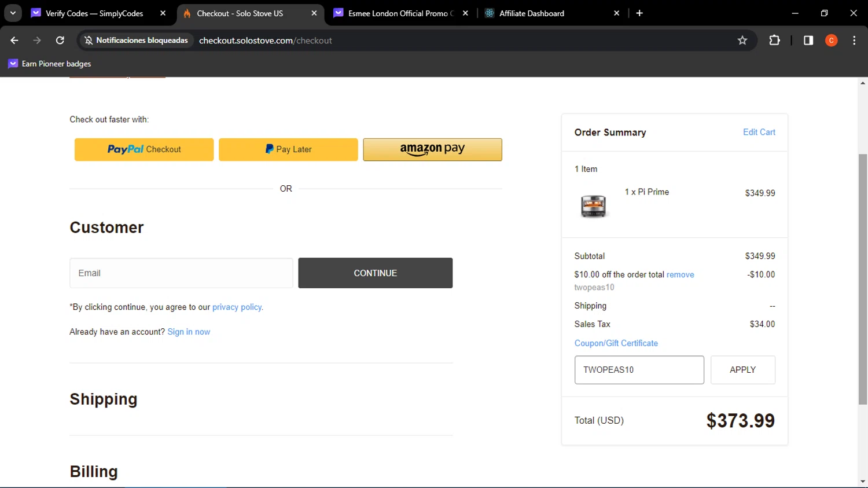The height and width of the screenshot is (488, 868).
Task: Open the Affiliate Dashboard tab
Action: coord(531,13)
